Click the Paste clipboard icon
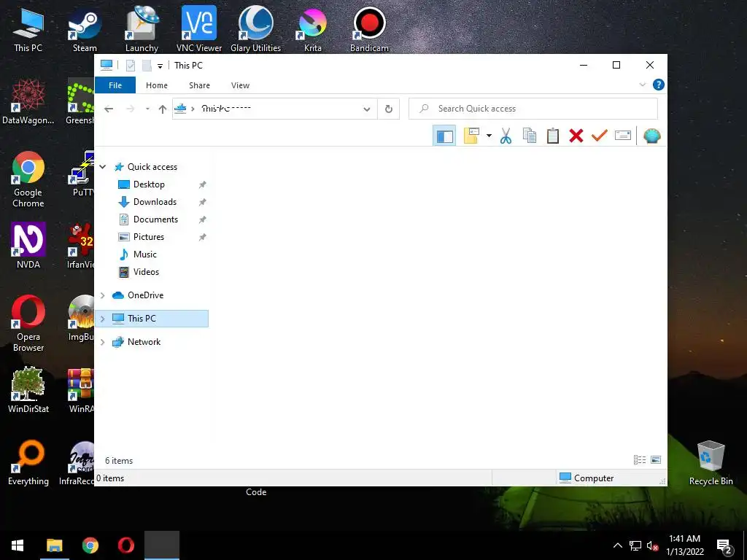The height and width of the screenshot is (560, 747). click(553, 136)
